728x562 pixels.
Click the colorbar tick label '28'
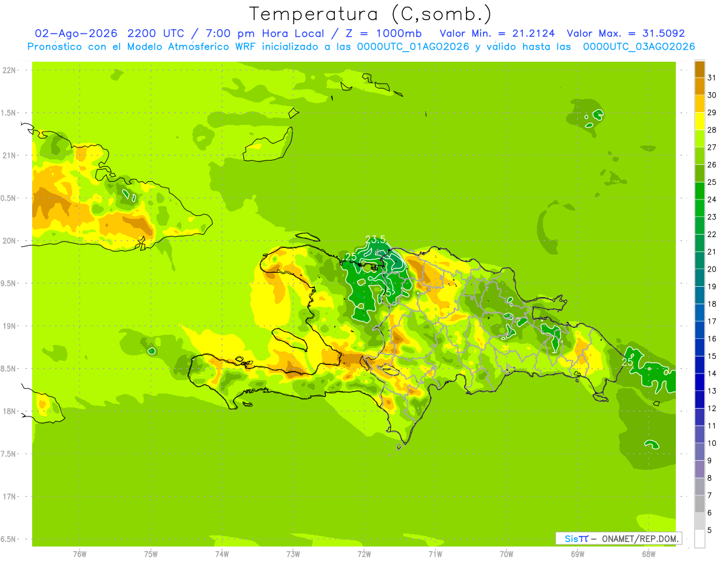[712, 130]
